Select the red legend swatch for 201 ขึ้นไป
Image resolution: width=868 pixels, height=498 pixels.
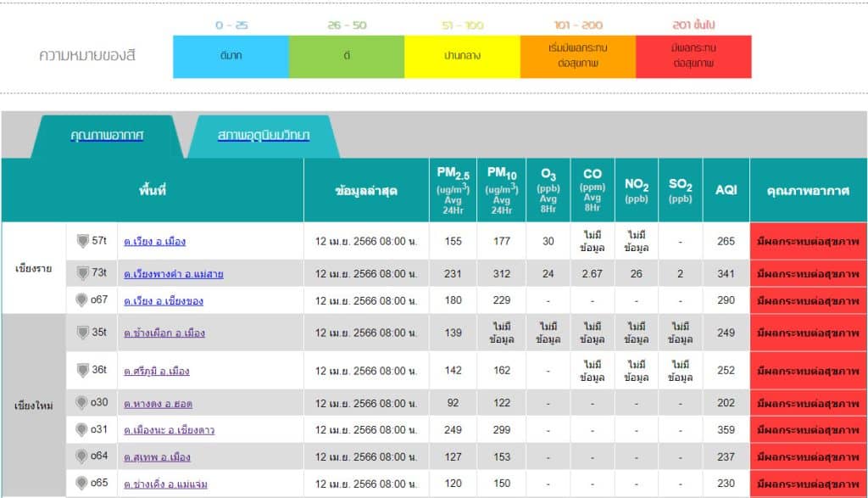coord(693,57)
